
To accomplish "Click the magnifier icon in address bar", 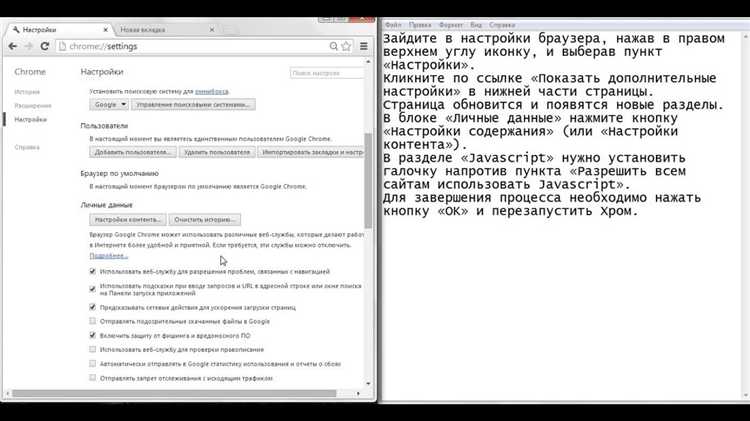I will [x=333, y=46].
